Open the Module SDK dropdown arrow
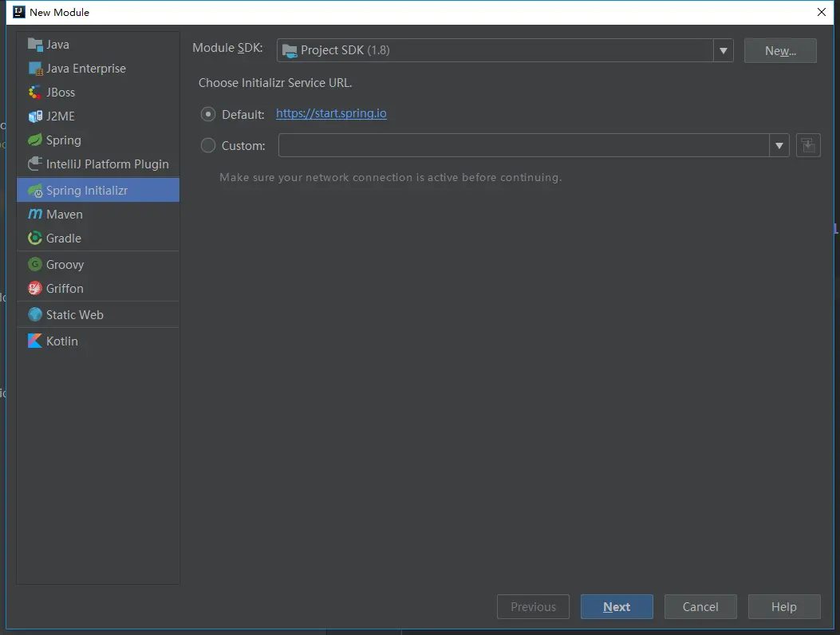Image resolution: width=840 pixels, height=635 pixels. (x=724, y=50)
